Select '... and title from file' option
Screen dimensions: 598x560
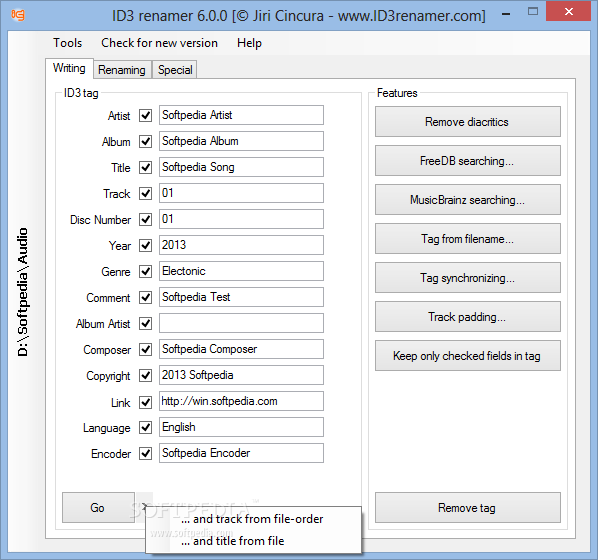(x=253, y=541)
